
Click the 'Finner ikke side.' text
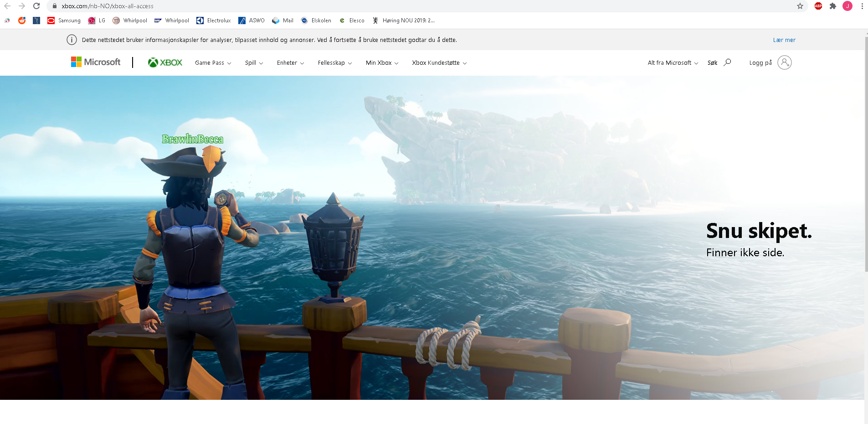tap(745, 253)
